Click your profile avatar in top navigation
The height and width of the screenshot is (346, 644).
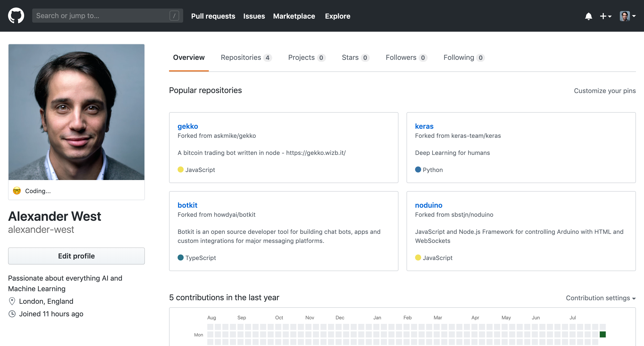click(x=625, y=16)
